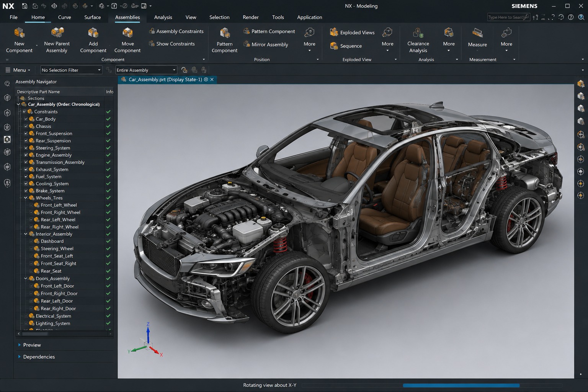Close the Car_Assembly.prt tab

212,80
